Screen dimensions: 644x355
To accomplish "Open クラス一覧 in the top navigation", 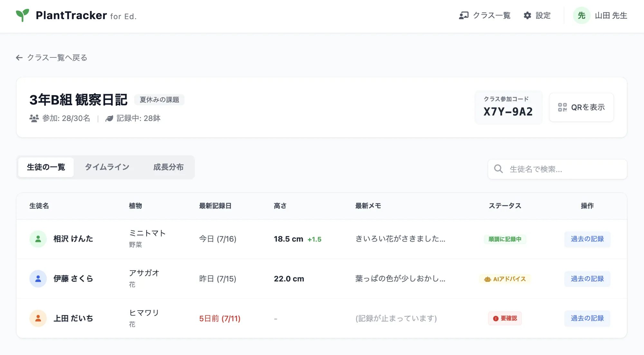I will click(x=485, y=15).
